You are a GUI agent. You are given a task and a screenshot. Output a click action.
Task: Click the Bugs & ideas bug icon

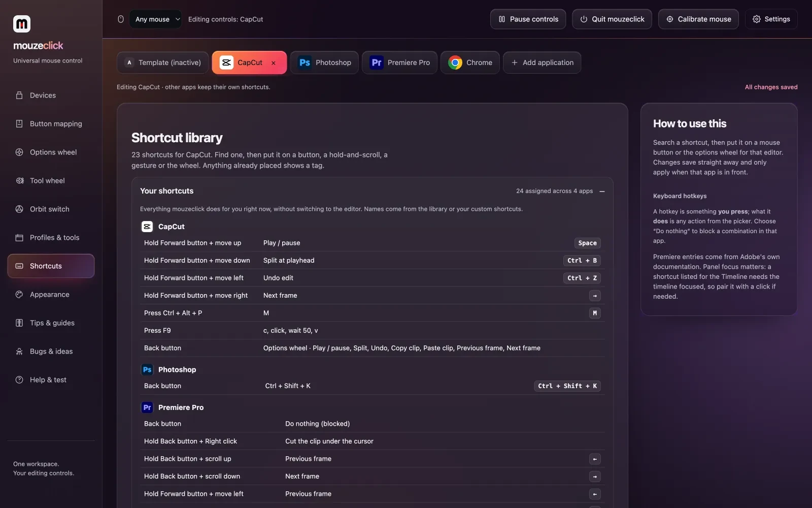[19, 352]
